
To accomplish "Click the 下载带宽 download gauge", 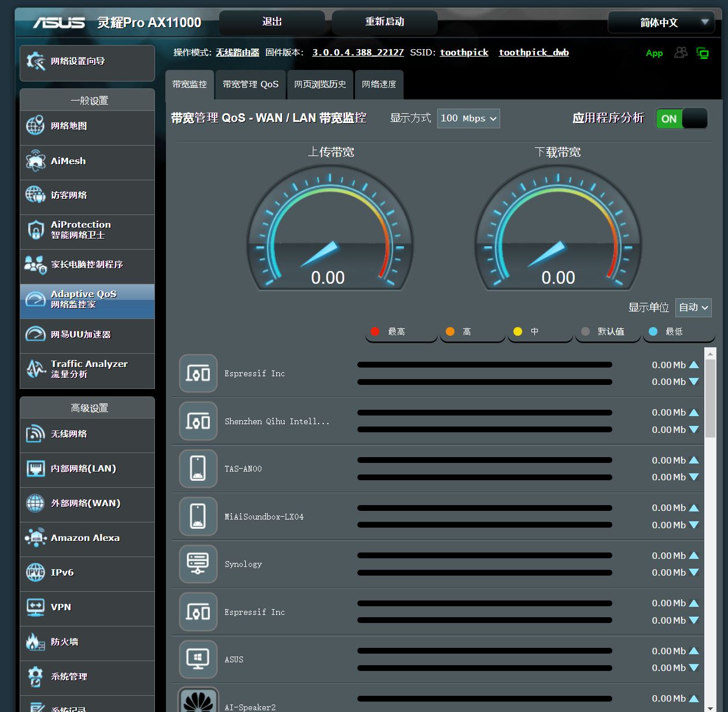I will (559, 228).
